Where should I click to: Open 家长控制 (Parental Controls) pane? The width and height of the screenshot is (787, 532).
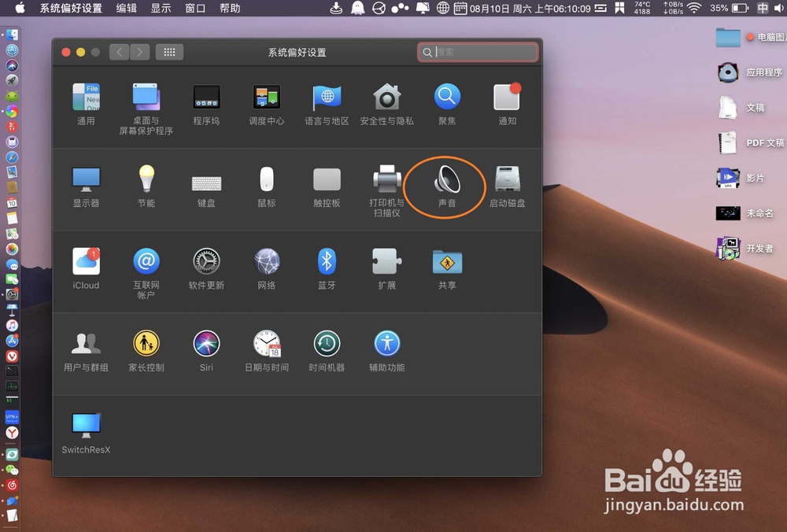tap(146, 351)
